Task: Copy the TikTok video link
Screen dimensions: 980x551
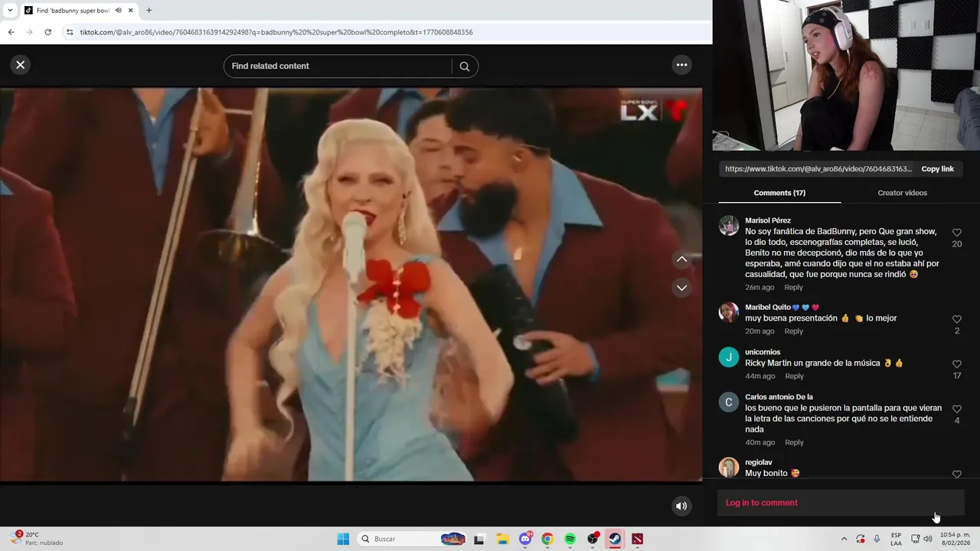Action: click(937, 169)
